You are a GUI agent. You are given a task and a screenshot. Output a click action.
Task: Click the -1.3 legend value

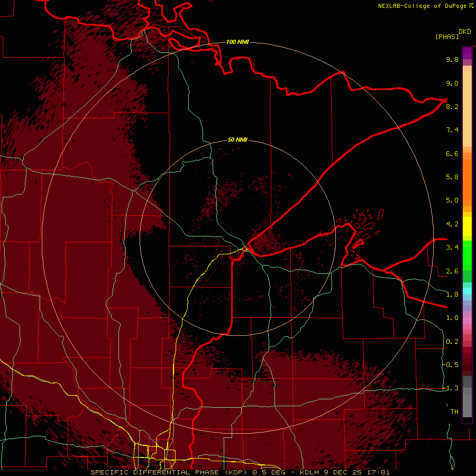point(451,388)
